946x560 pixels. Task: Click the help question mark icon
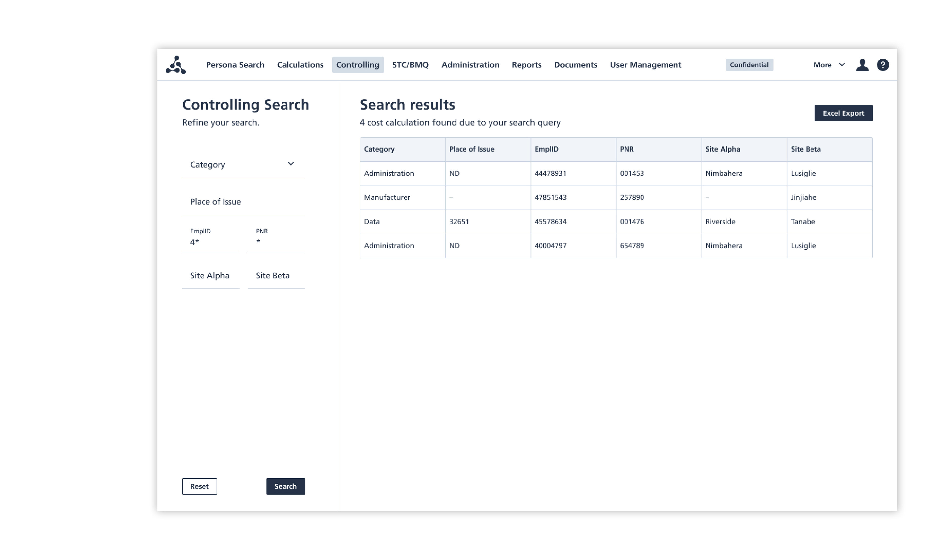882,65
